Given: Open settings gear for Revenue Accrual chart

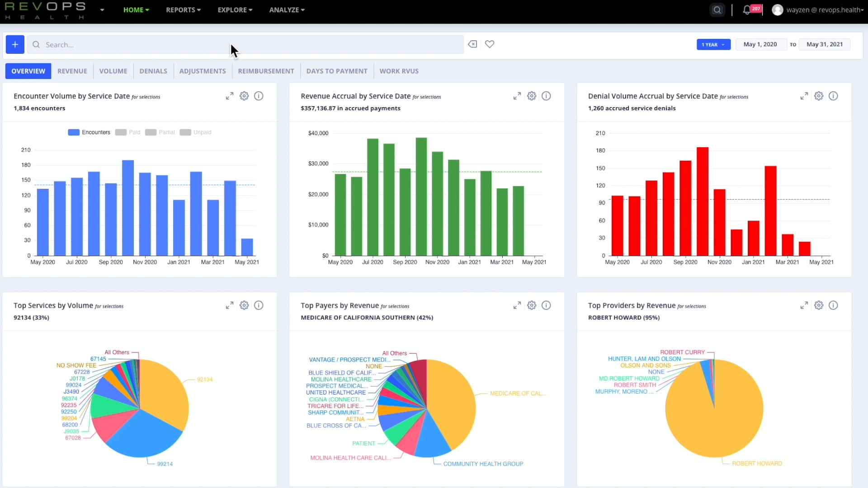Looking at the screenshot, I should click(x=532, y=96).
